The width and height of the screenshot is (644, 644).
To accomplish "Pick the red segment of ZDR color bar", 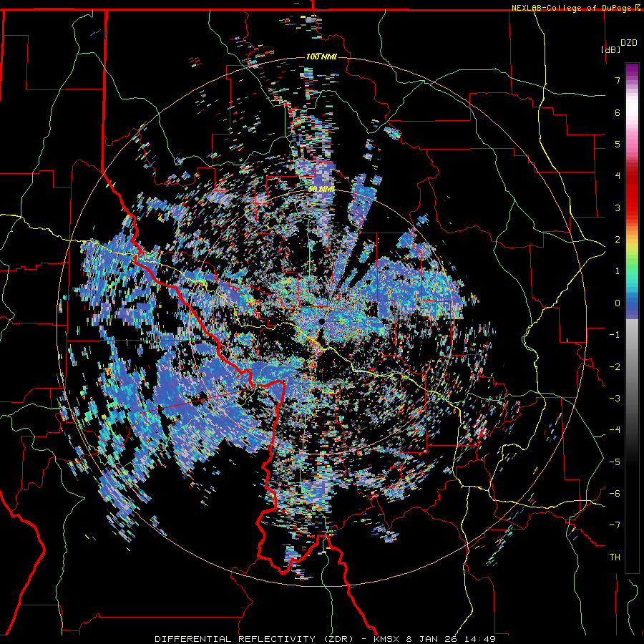I will pyautogui.click(x=632, y=193).
